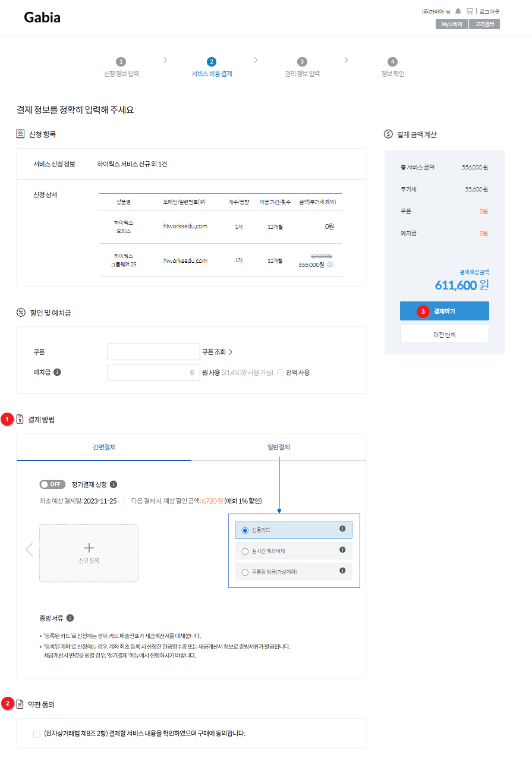Click the 611,600 원 total payment amount
Image resolution: width=532 pixels, height=758 pixels.
click(462, 285)
